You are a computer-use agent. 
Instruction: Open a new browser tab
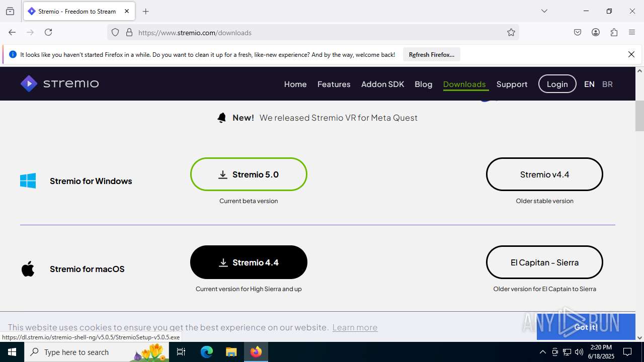(146, 11)
